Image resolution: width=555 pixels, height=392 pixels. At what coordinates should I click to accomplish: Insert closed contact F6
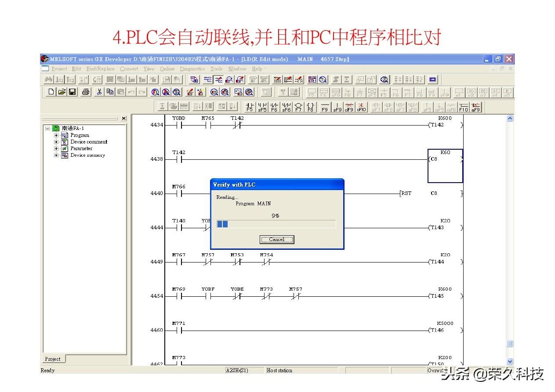pos(274,107)
